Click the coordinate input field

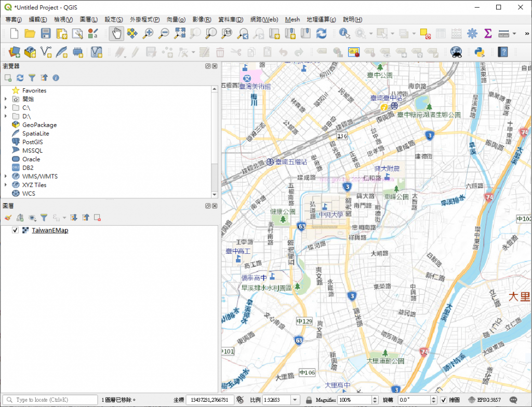coord(210,400)
